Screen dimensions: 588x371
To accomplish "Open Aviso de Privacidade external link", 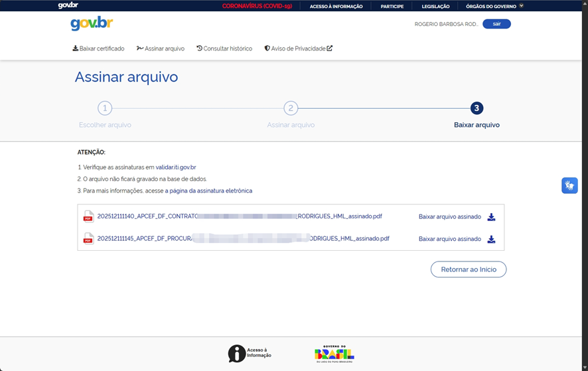I will 298,48.
